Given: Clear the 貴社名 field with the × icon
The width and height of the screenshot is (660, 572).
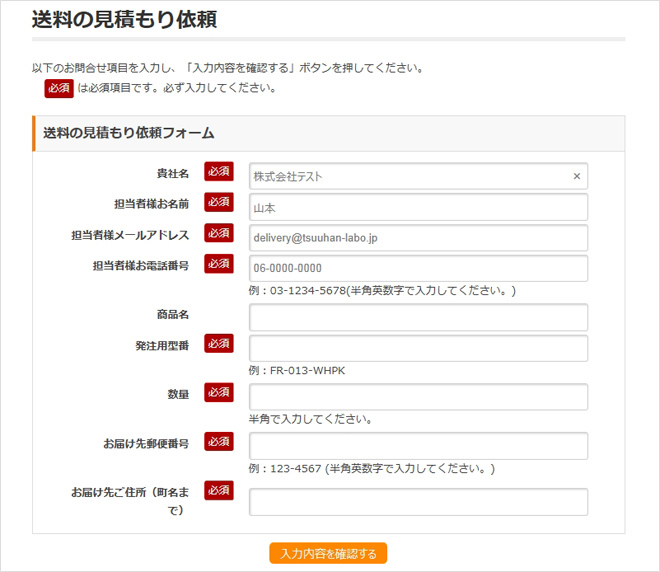Looking at the screenshot, I should [576, 176].
